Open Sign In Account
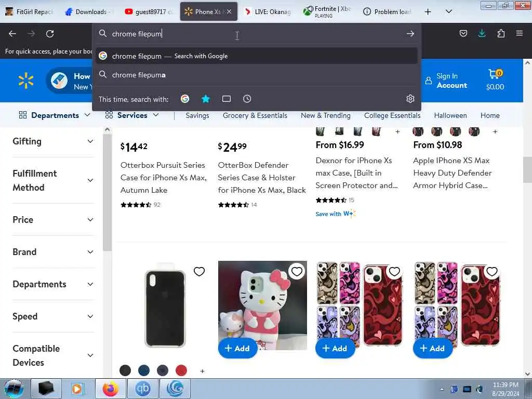The width and height of the screenshot is (532, 399). (446, 81)
